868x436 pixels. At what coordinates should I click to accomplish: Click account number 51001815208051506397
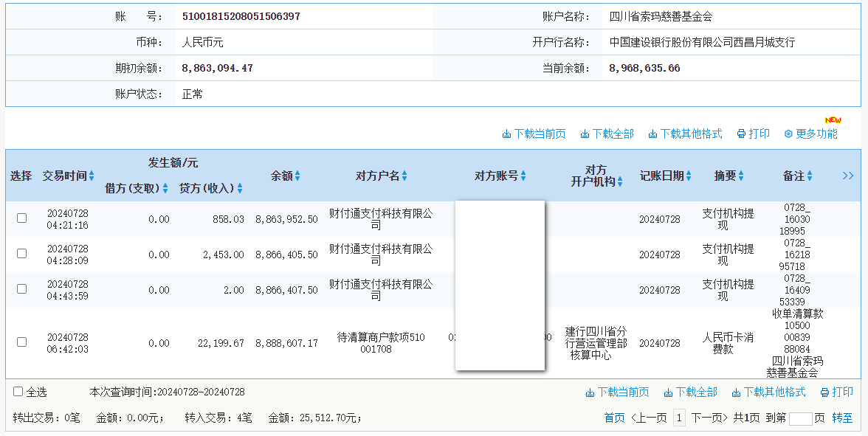point(241,16)
